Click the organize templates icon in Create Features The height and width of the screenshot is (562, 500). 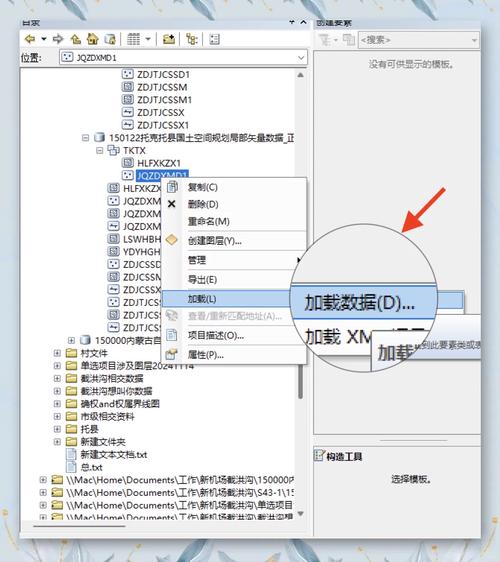325,39
